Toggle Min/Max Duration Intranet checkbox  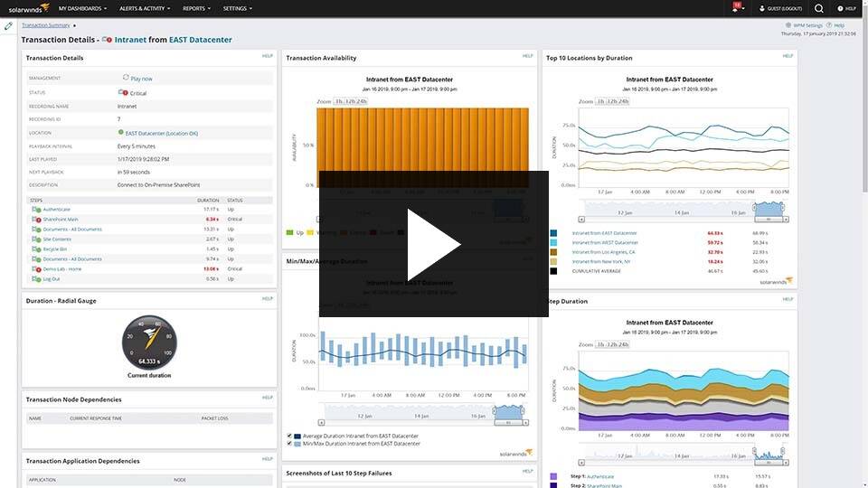(289, 444)
